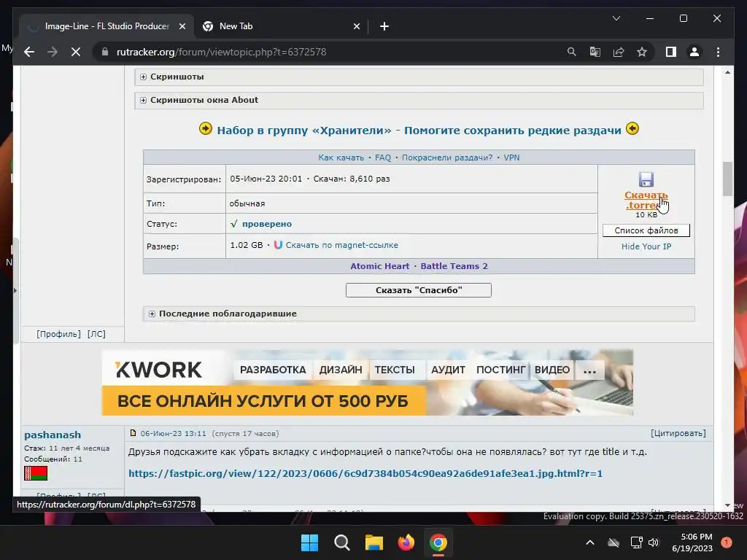Screen dimensions: 747x560
Task: Open the uploader's [ЛС] link
Action: 96,334
